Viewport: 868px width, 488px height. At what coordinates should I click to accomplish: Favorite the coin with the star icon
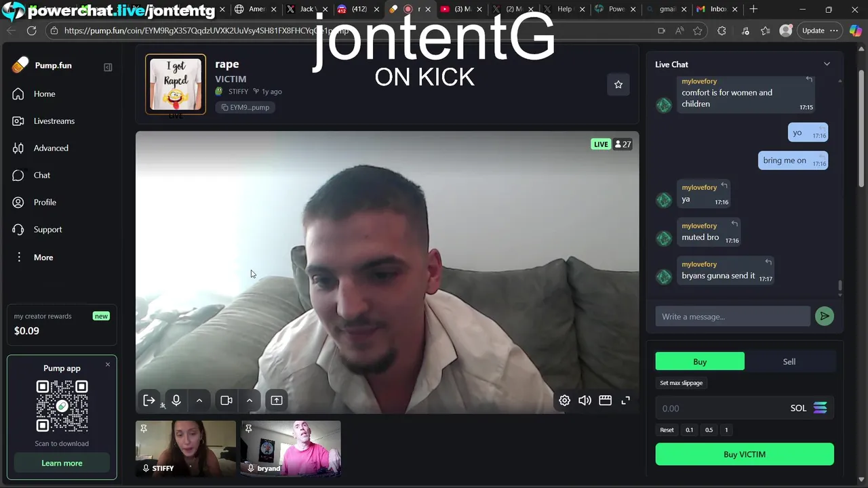618,85
